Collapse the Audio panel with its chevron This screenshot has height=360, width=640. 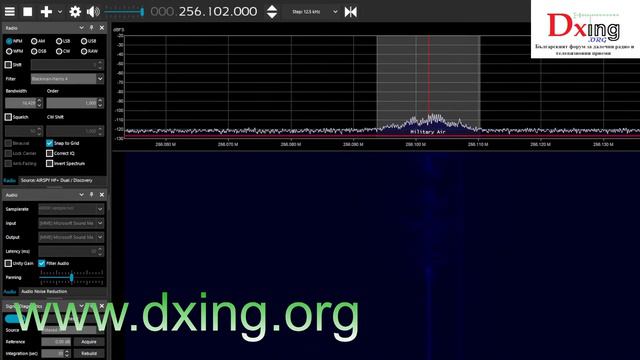81,195
